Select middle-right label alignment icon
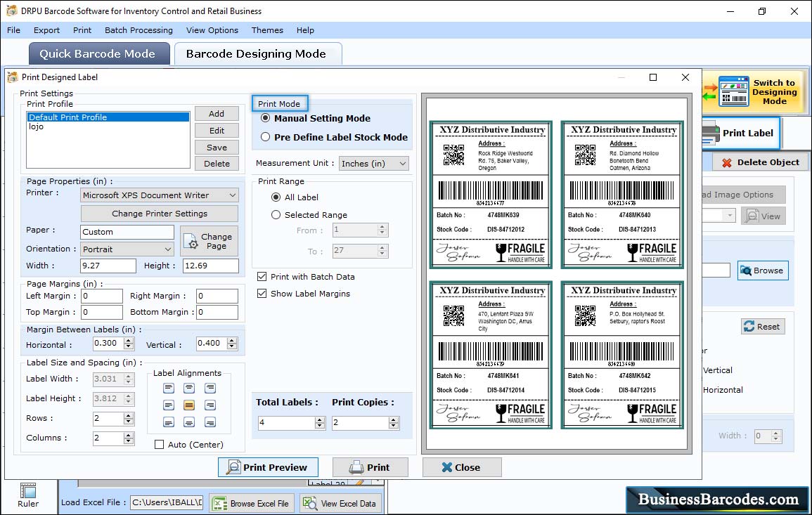This screenshot has height=515, width=812. pyautogui.click(x=210, y=405)
